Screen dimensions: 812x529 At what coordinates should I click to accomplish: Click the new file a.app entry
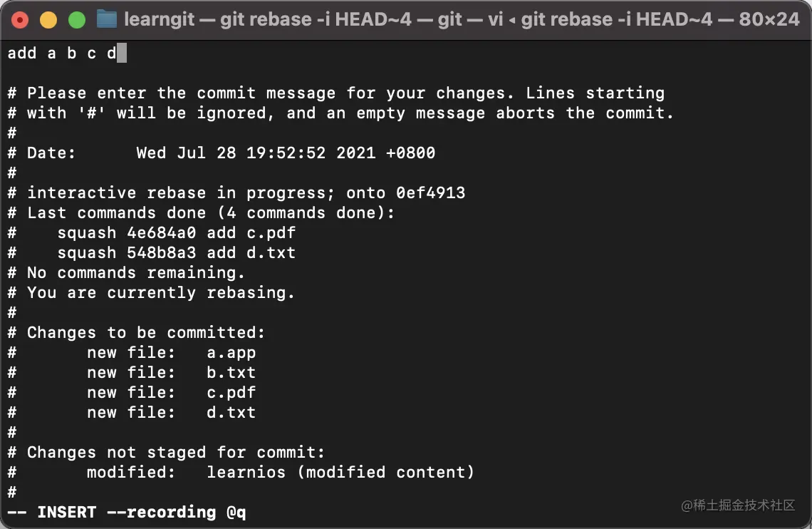172,353
